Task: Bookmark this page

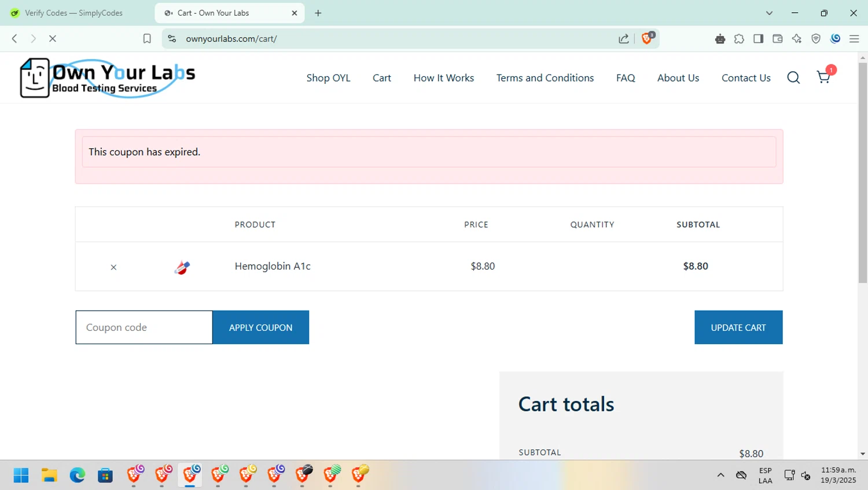Action: [147, 39]
